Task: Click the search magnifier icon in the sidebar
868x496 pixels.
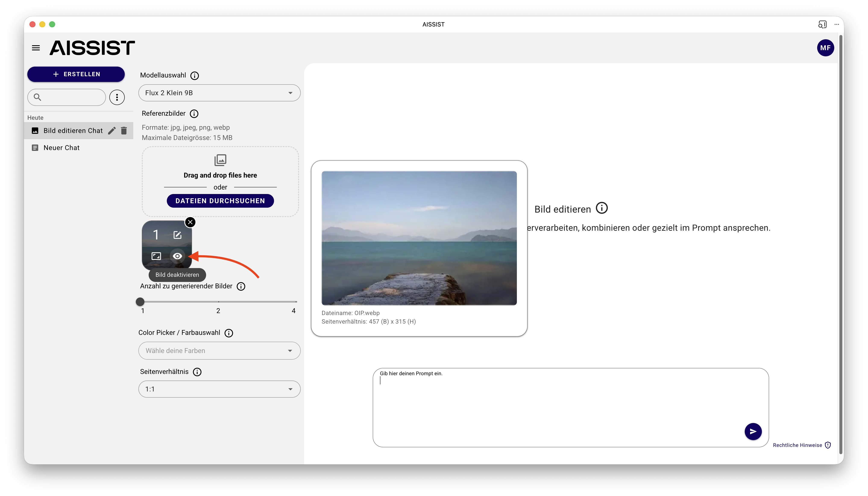Action: point(38,97)
